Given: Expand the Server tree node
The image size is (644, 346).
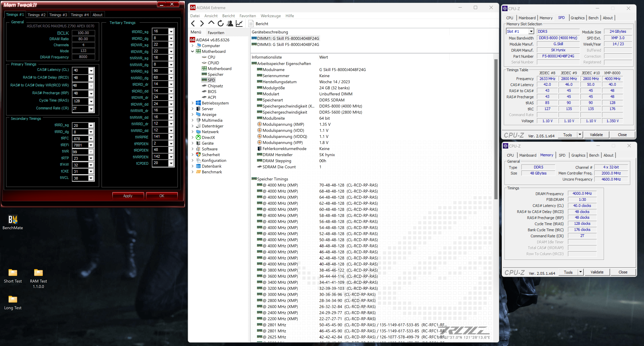Looking at the screenshot, I should point(192,109).
